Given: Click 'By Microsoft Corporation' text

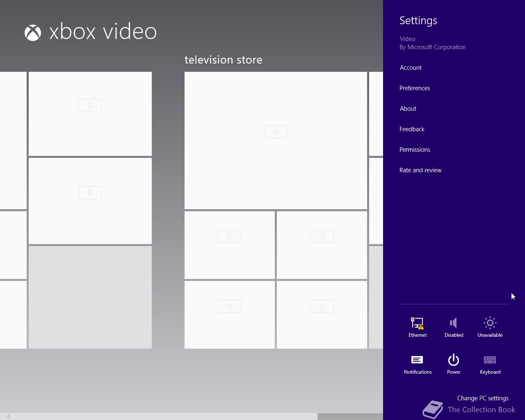Looking at the screenshot, I should click(433, 47).
